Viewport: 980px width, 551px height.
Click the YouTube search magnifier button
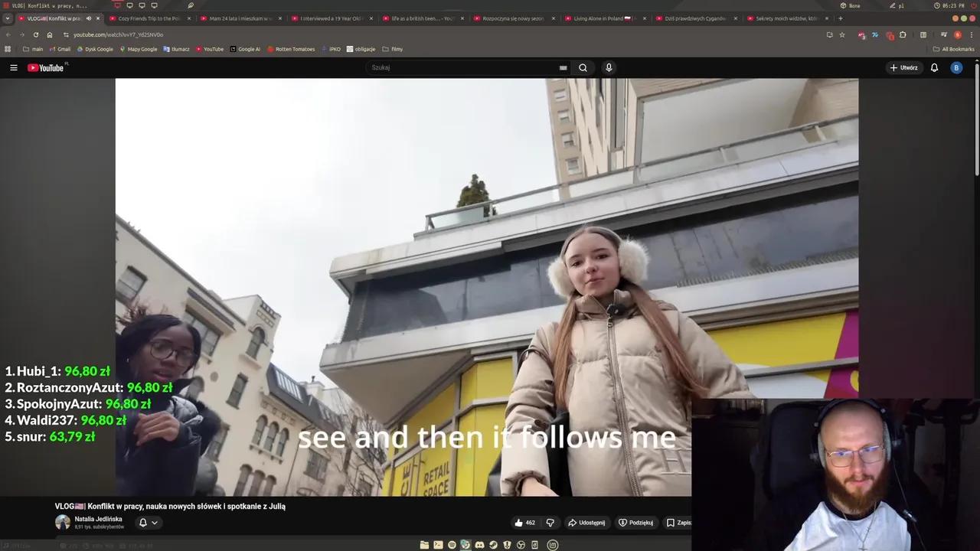(583, 67)
